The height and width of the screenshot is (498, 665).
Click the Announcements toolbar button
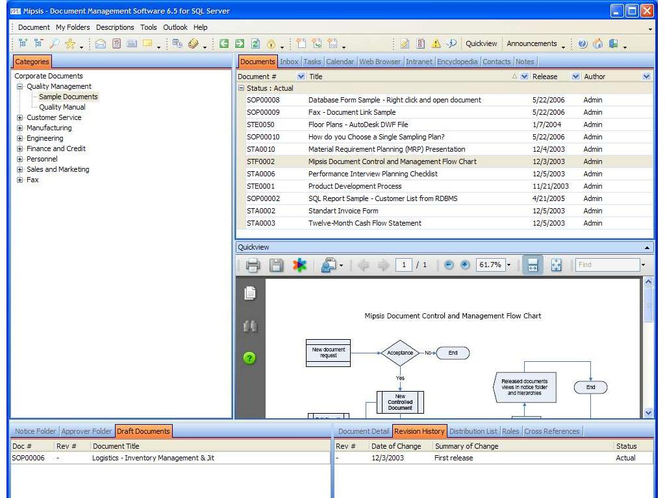[532, 43]
